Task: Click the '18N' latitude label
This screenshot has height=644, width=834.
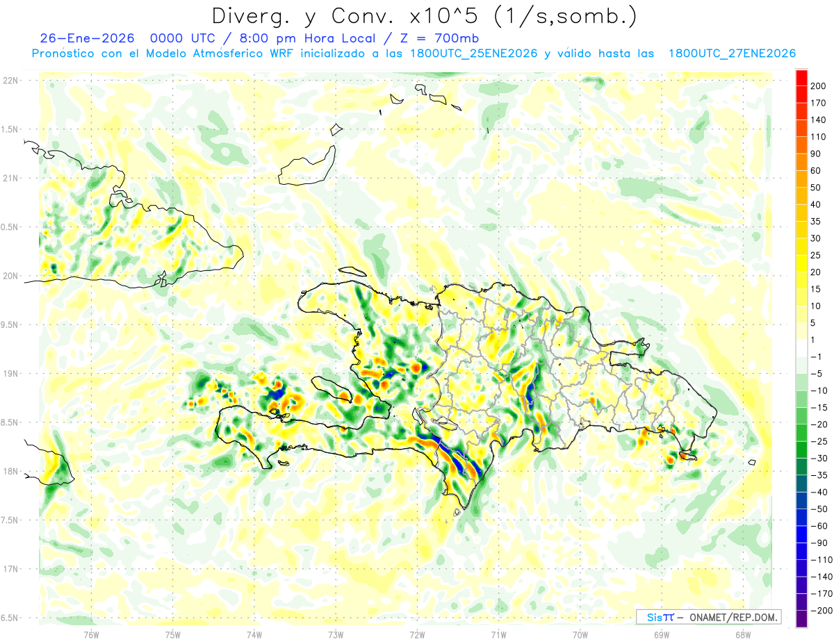Action: (x=10, y=471)
